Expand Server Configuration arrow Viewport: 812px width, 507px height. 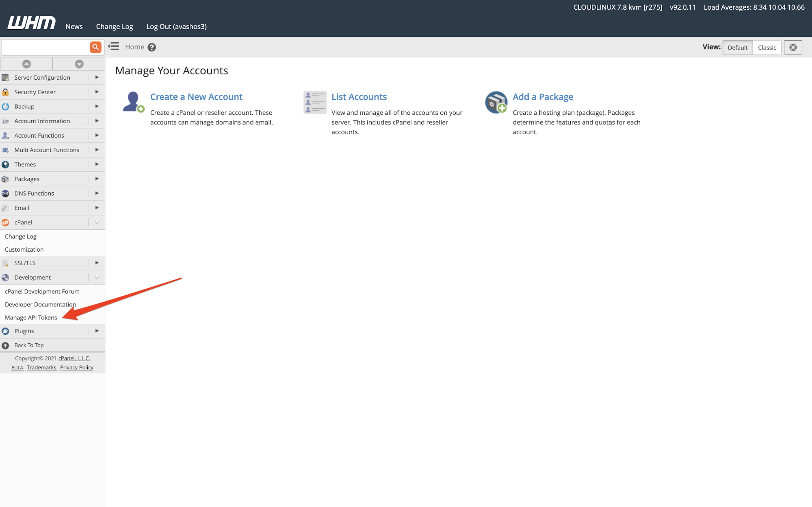(97, 77)
